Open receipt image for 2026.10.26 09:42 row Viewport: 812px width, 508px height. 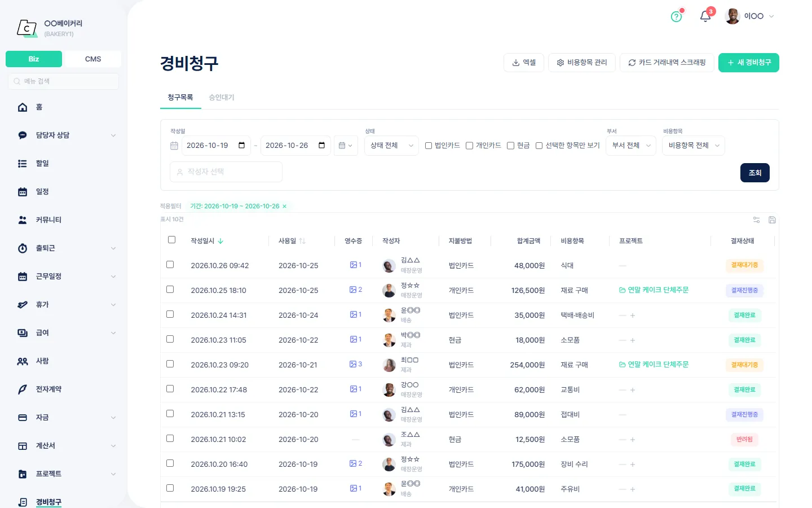(x=355, y=265)
